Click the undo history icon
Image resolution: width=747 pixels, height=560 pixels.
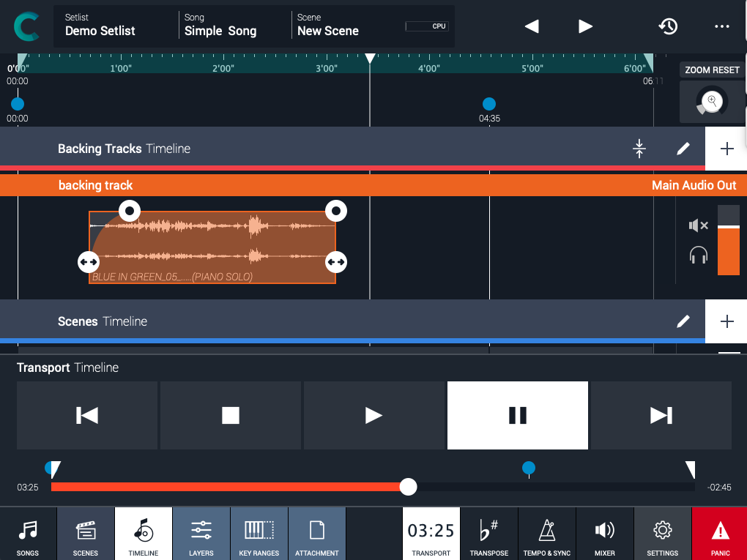668,26
